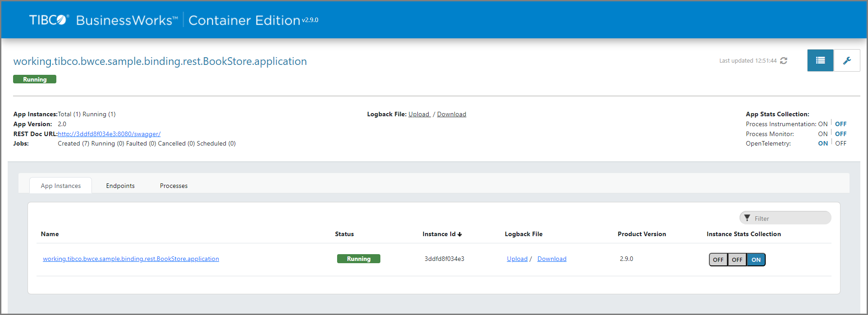The image size is (868, 315).
Task: Focus the Filter input field
Action: pos(786,218)
